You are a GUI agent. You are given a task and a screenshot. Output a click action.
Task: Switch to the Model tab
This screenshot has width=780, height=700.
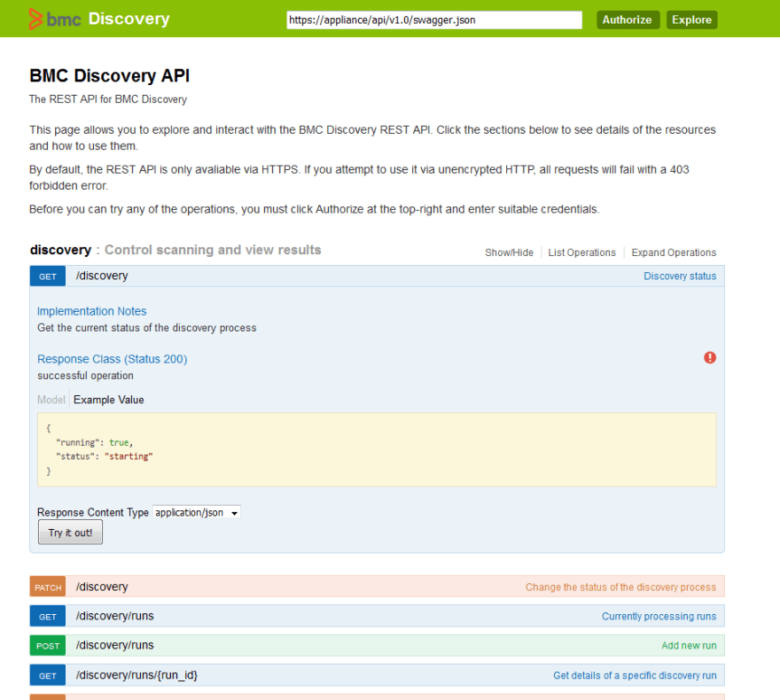(x=51, y=400)
